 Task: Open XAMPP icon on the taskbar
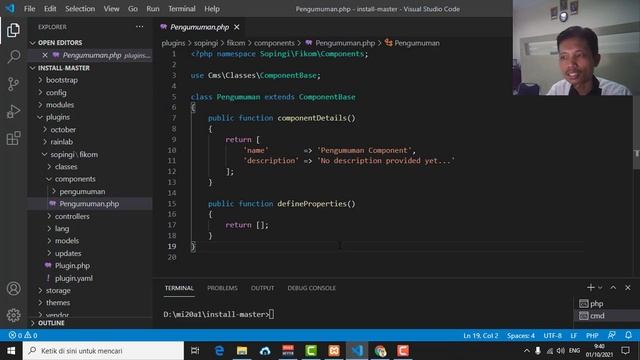[334, 351]
